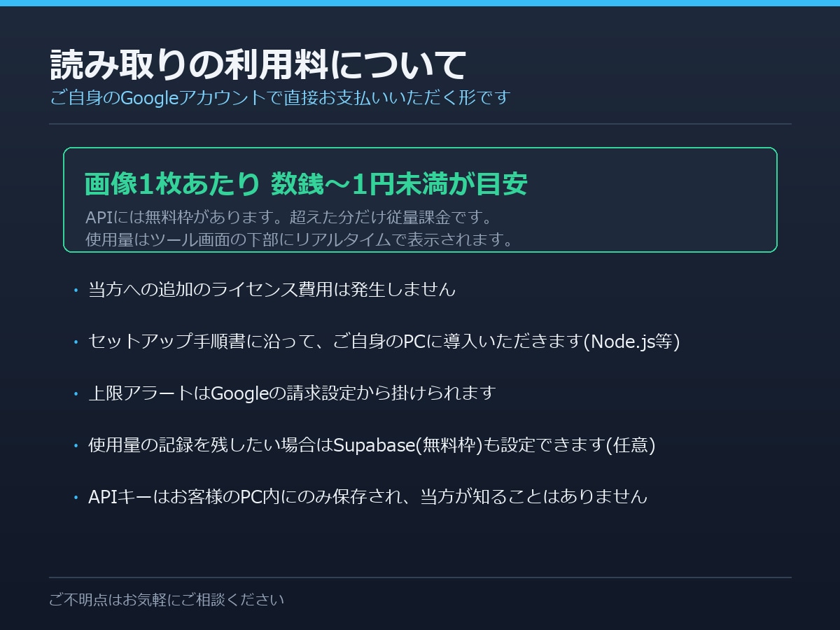This screenshot has width=840, height=630.
Task: Click headline 画像1枚あたり 数銭〜1円未満が目安
Action: 306,184
